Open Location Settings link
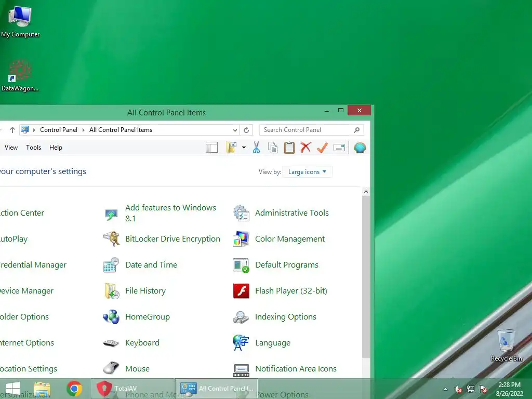 click(29, 369)
